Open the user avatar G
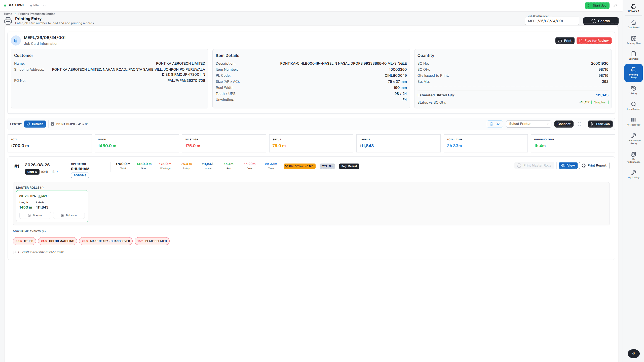The width and height of the screenshot is (644, 362). [633, 353]
